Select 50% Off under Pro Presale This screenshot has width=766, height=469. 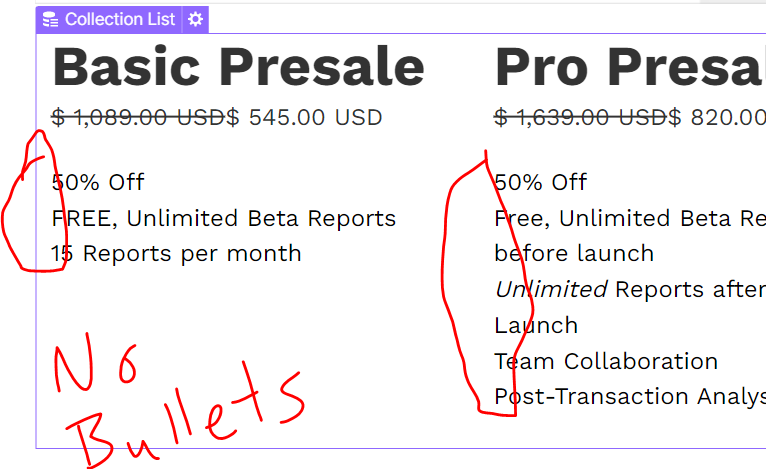point(540,182)
